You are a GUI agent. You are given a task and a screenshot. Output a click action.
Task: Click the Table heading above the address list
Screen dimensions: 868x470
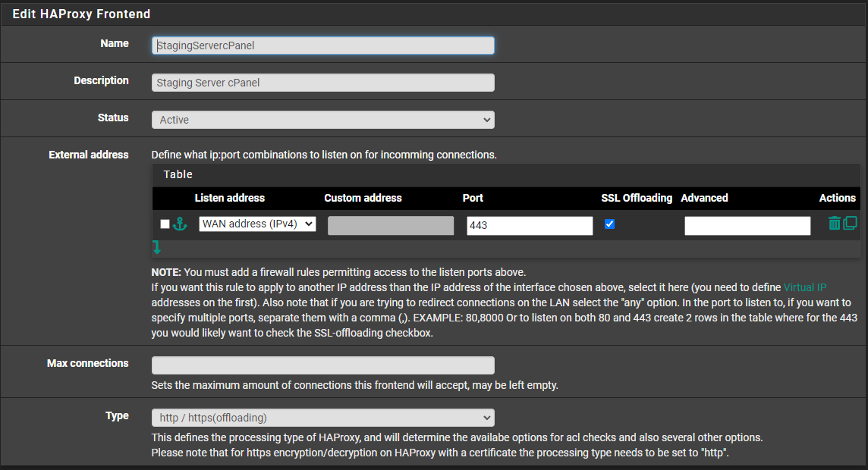(x=178, y=174)
